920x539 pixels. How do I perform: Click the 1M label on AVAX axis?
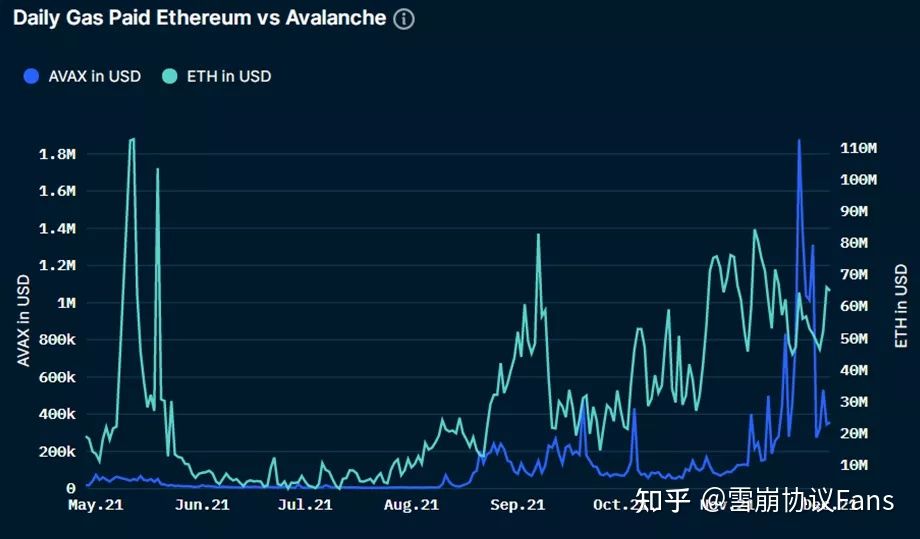click(66, 303)
